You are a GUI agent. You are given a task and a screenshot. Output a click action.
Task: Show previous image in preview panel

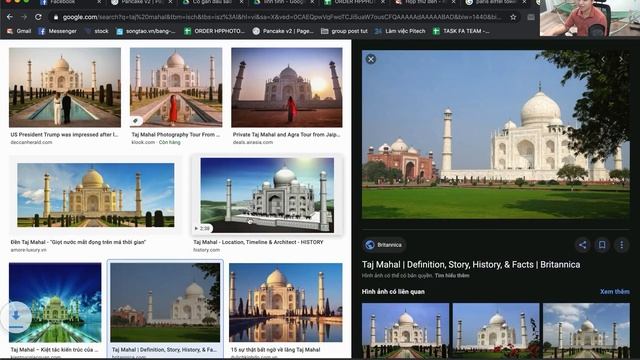click(603, 60)
